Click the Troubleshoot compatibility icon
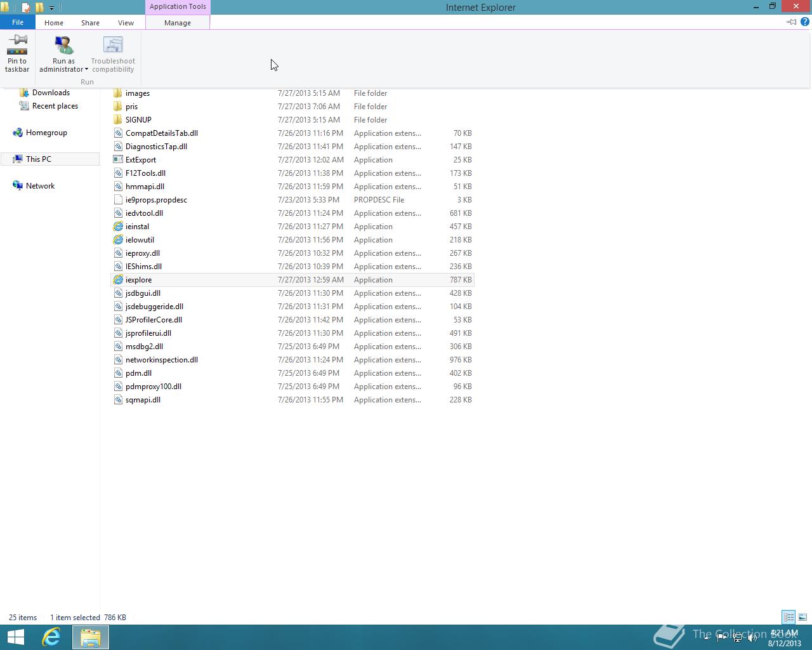The image size is (812, 650). [x=113, y=46]
